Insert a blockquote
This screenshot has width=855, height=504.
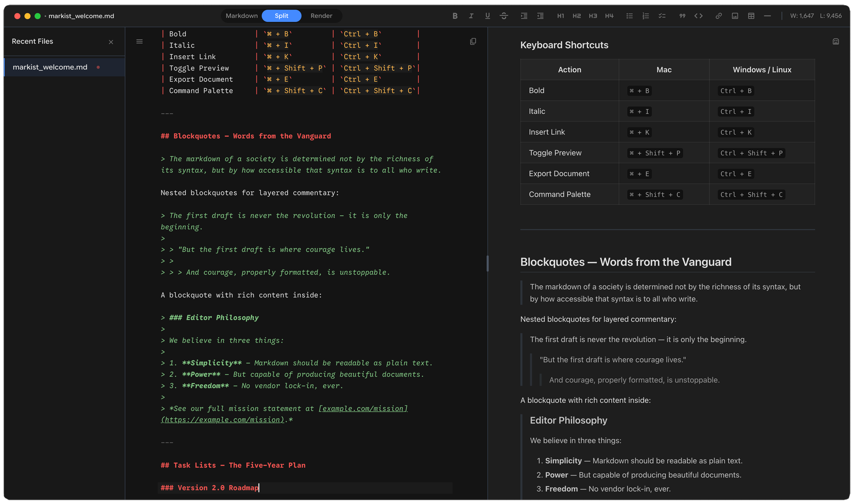coord(682,16)
